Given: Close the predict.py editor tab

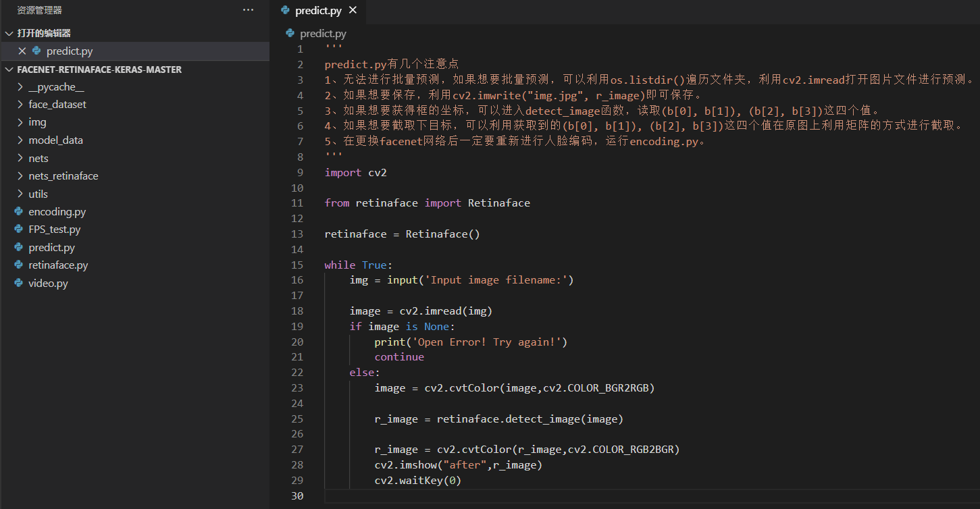Looking at the screenshot, I should [353, 11].
